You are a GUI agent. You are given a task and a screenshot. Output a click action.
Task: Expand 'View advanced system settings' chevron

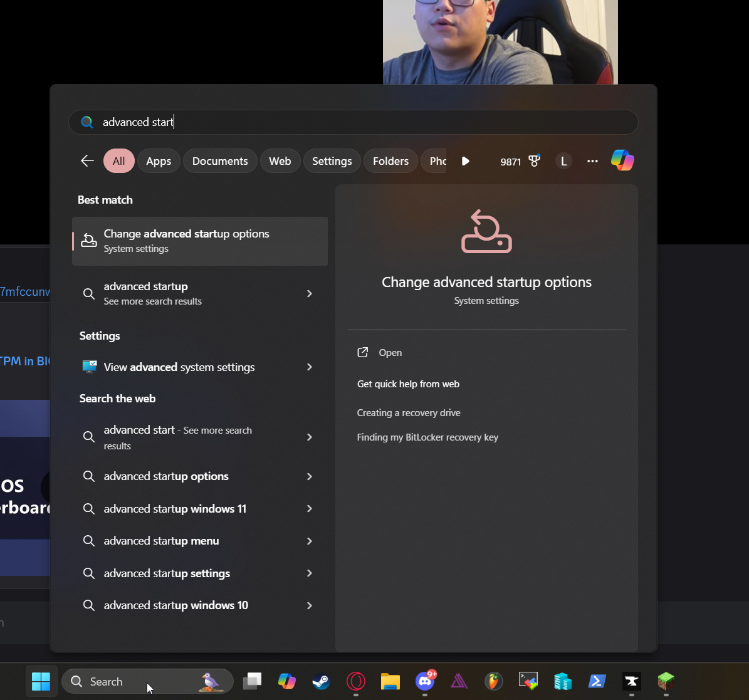tap(309, 367)
